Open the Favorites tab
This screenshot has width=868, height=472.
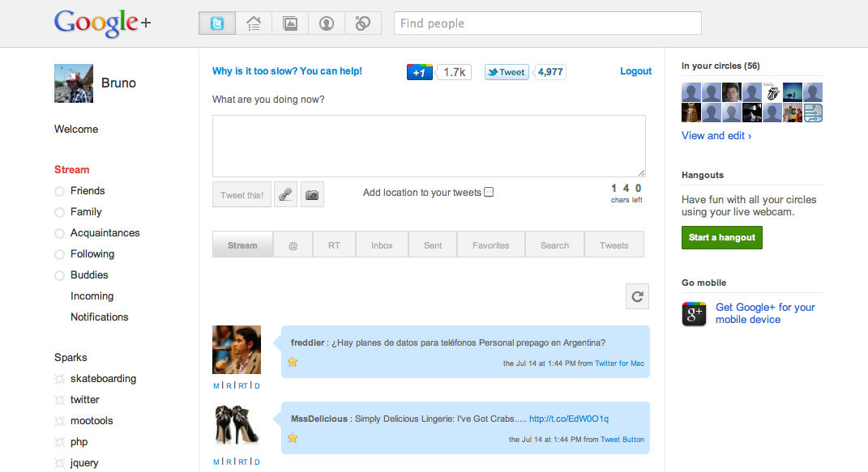(x=491, y=245)
